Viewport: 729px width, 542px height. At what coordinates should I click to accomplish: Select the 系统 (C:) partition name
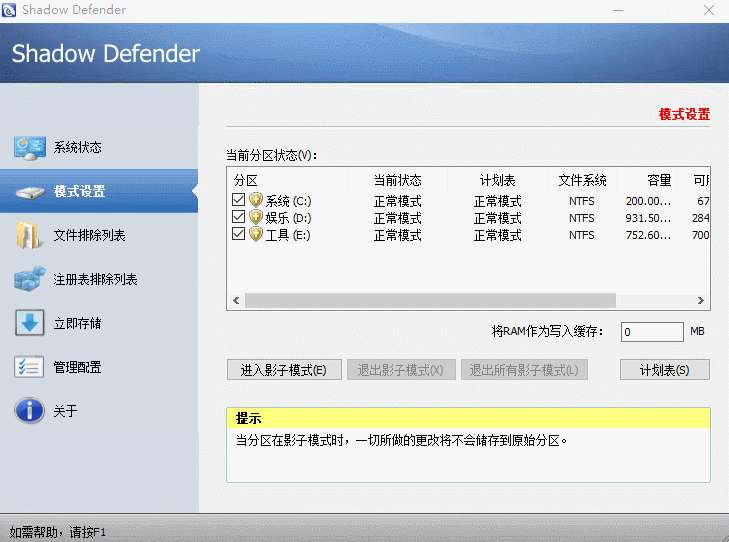[x=288, y=201]
